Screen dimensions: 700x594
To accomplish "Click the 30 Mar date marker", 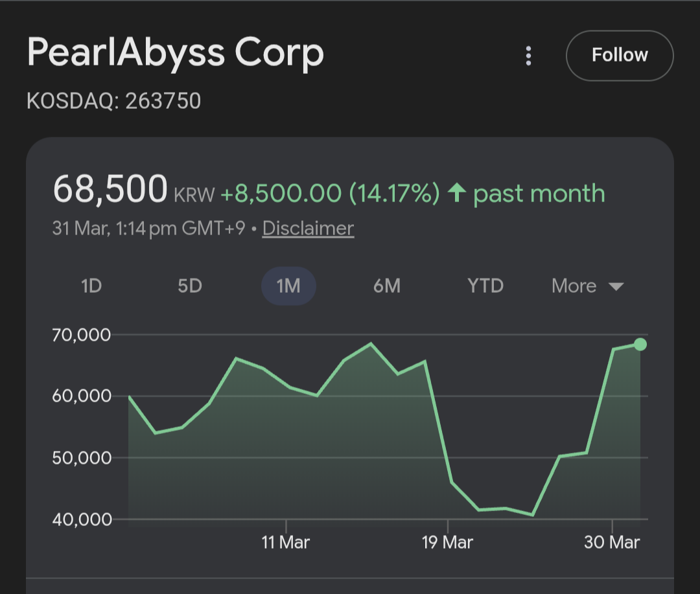I will pos(612,542).
